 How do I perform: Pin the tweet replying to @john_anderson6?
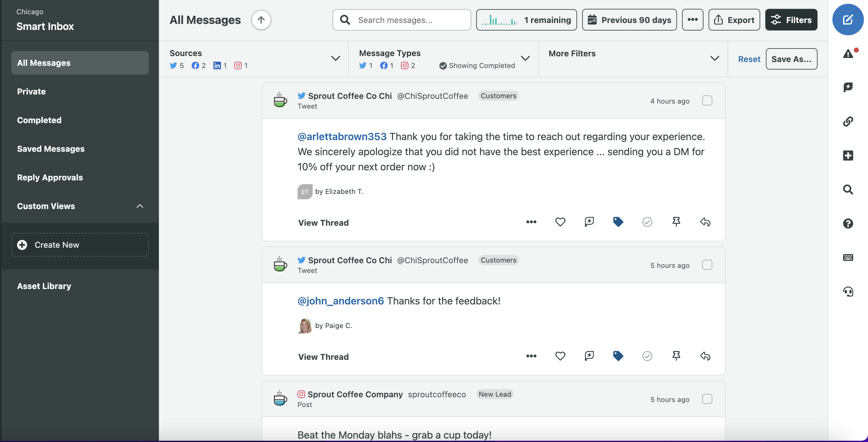(x=676, y=356)
